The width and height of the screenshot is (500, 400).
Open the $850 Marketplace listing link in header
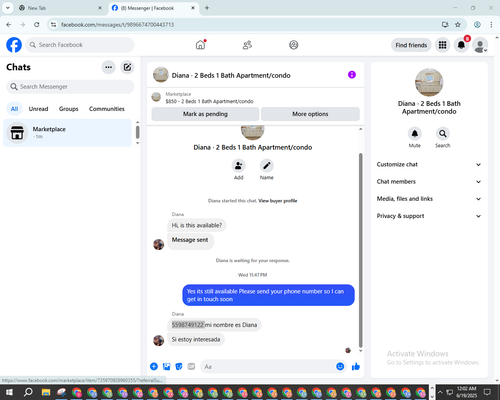[x=209, y=101]
